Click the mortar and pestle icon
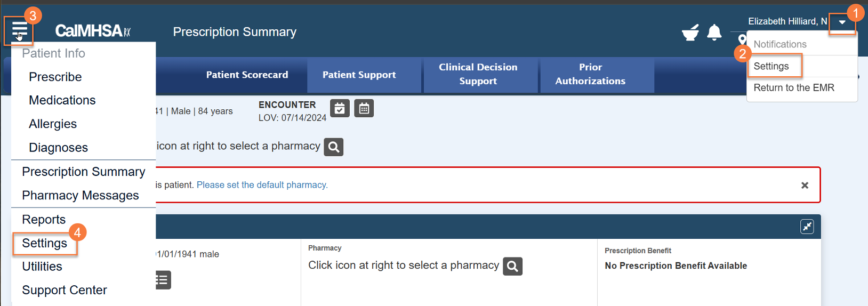868x306 pixels. [x=690, y=33]
